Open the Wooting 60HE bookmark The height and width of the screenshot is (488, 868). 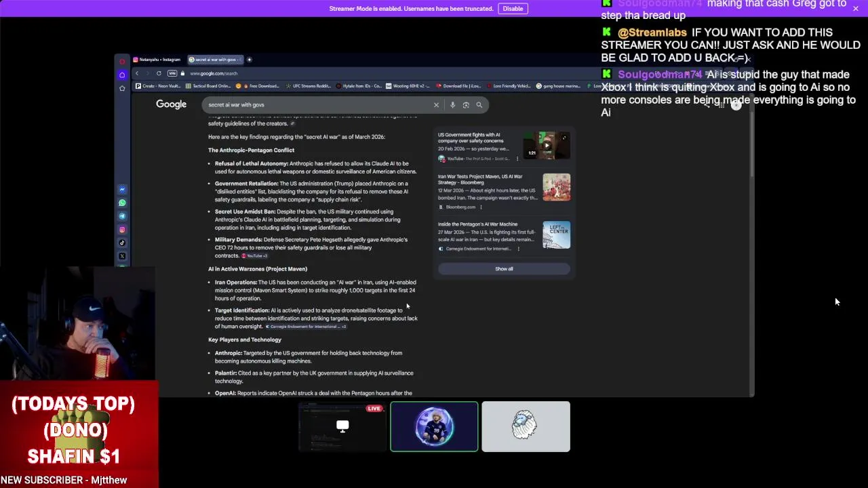pyautogui.click(x=409, y=86)
